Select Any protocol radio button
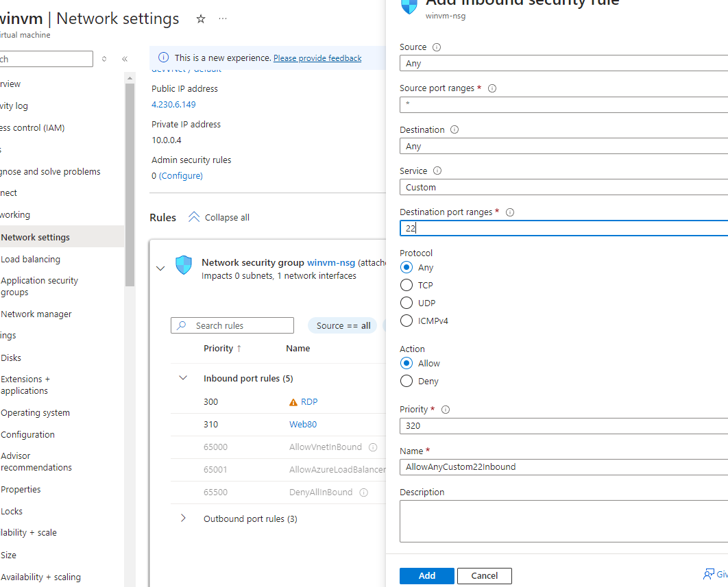Image resolution: width=728 pixels, height=587 pixels. [x=407, y=267]
